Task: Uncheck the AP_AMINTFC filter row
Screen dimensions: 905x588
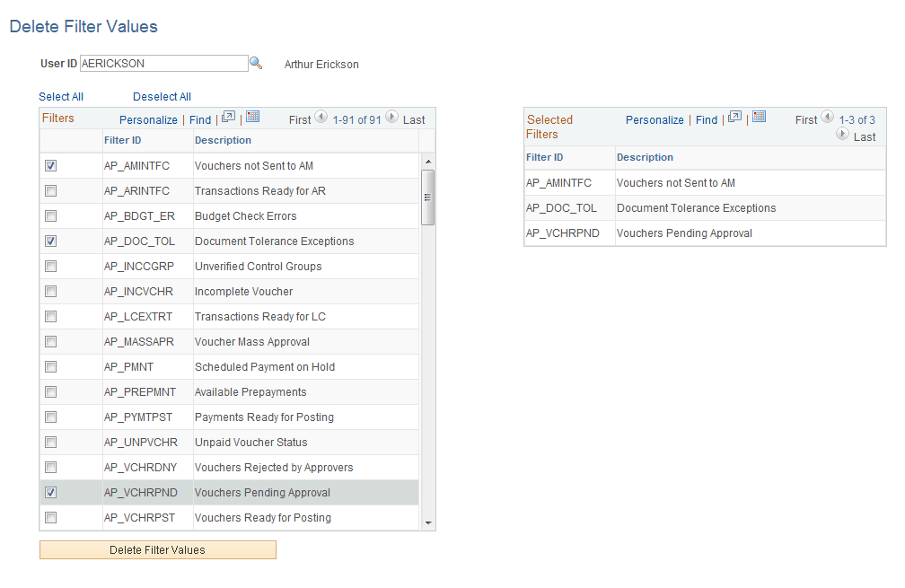Action: [51, 165]
